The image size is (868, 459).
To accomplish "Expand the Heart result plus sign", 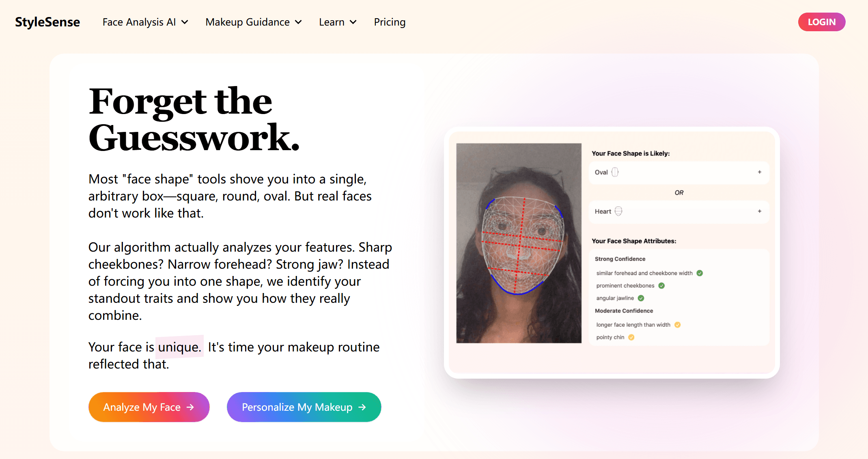I will click(x=759, y=211).
